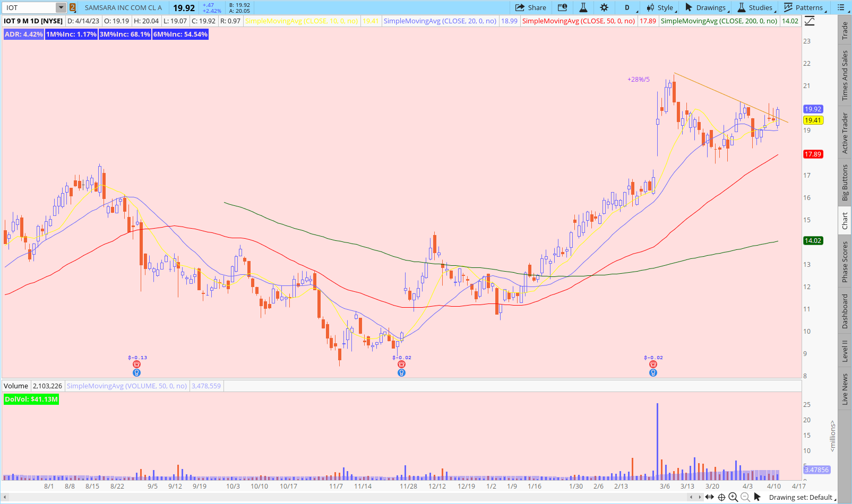Click the 3M%Inc: 68.1% label
Image resolution: width=852 pixels, height=504 pixels.
125,34
